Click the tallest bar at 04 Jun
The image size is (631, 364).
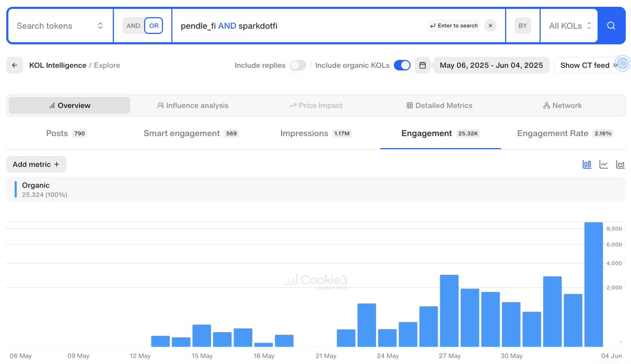coord(594,284)
